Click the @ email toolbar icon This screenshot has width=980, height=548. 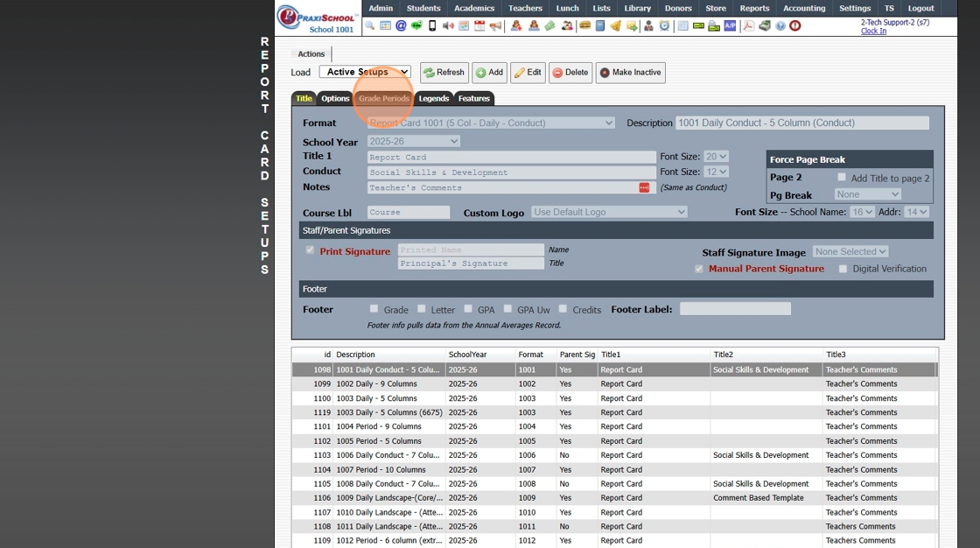click(x=401, y=25)
